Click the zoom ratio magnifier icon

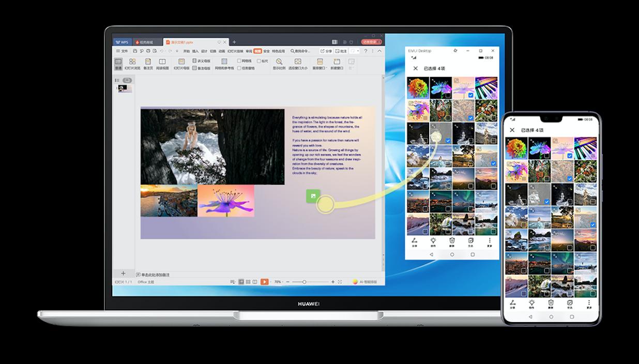(279, 62)
